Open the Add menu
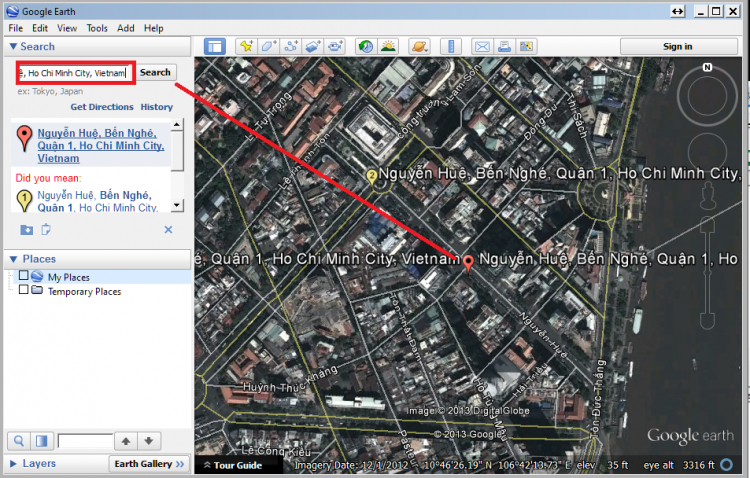 (x=126, y=28)
